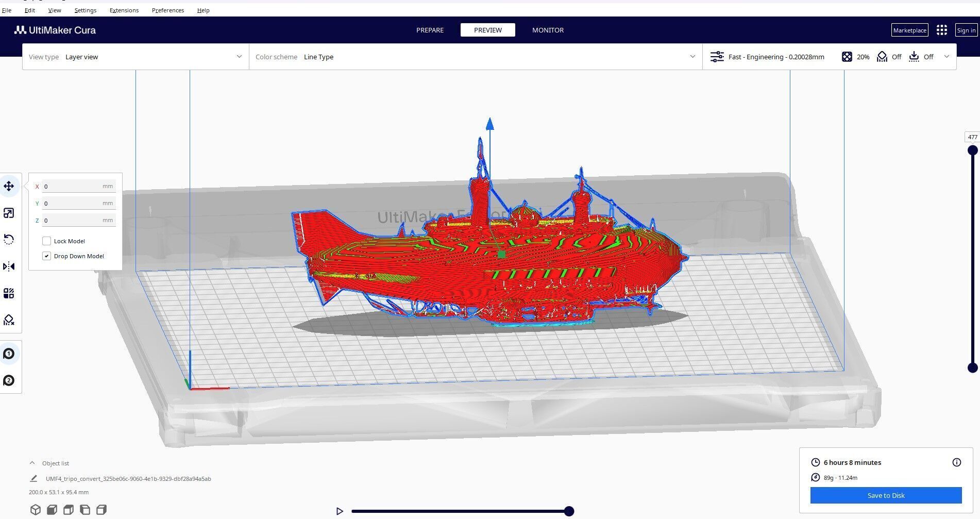Click the layer slider upper handle
This screenshot has width=980, height=519.
(x=973, y=150)
